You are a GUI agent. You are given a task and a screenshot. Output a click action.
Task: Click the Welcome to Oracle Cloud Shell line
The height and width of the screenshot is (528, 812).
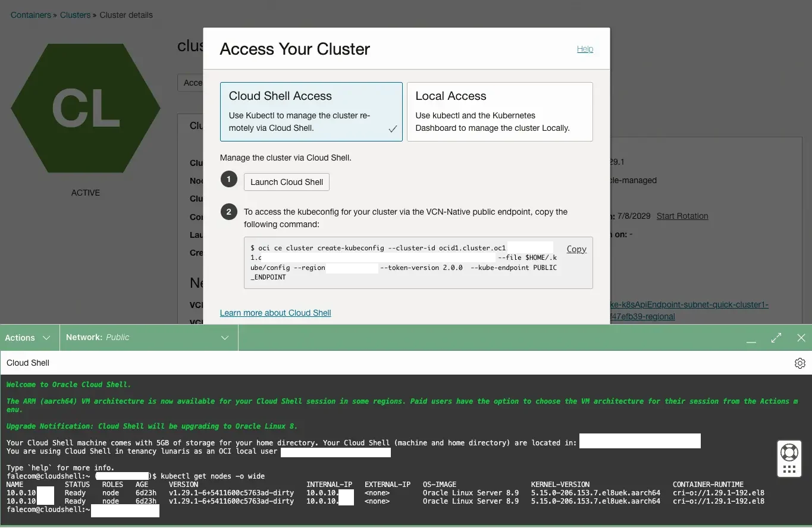tap(68, 385)
